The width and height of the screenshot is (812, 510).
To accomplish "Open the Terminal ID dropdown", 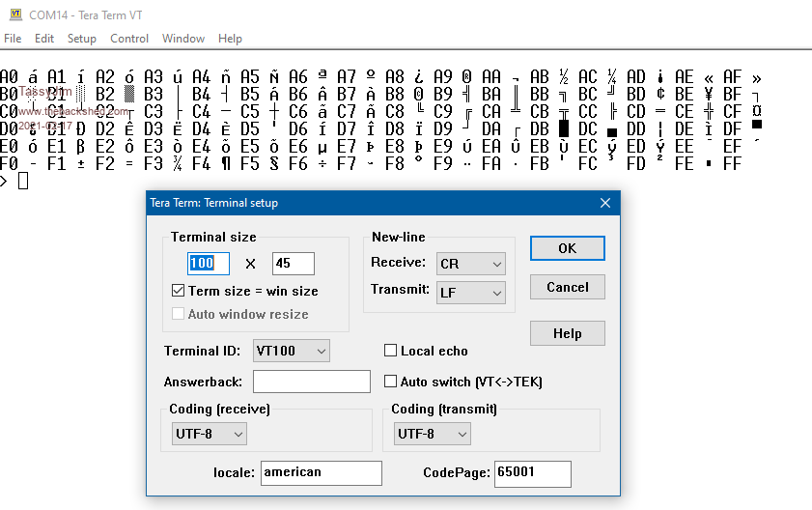I will 292,351.
